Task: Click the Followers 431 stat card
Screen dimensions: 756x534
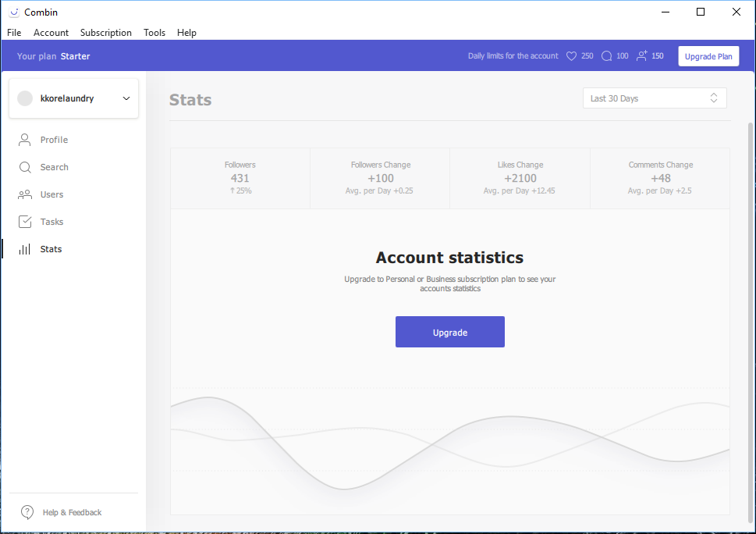Action: pos(240,178)
